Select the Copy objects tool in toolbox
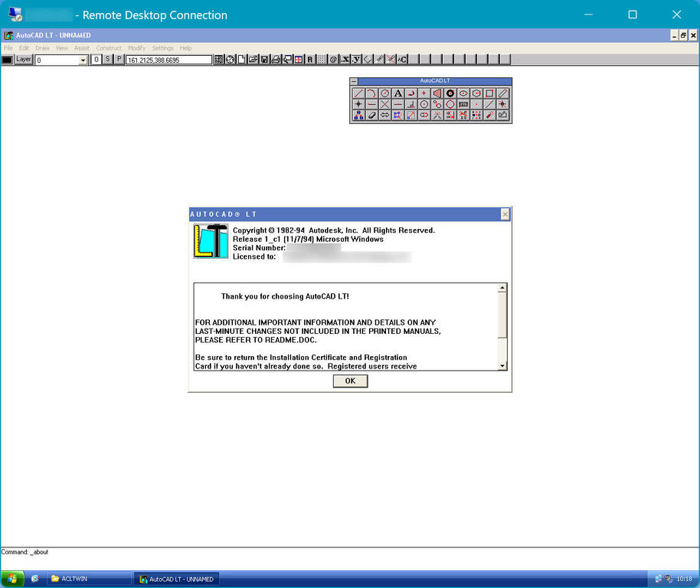Image resolution: width=700 pixels, height=588 pixels. coord(358,116)
